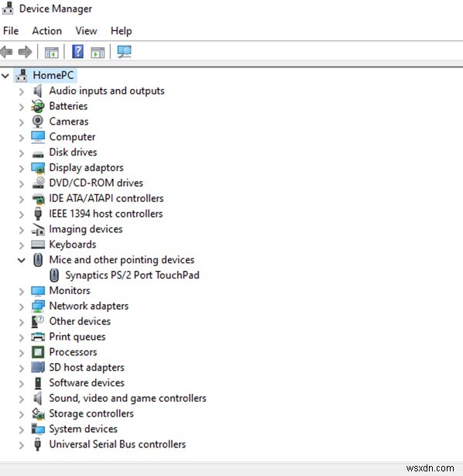Expand the Display adaptors category arrow
463x476 pixels.
21,169
